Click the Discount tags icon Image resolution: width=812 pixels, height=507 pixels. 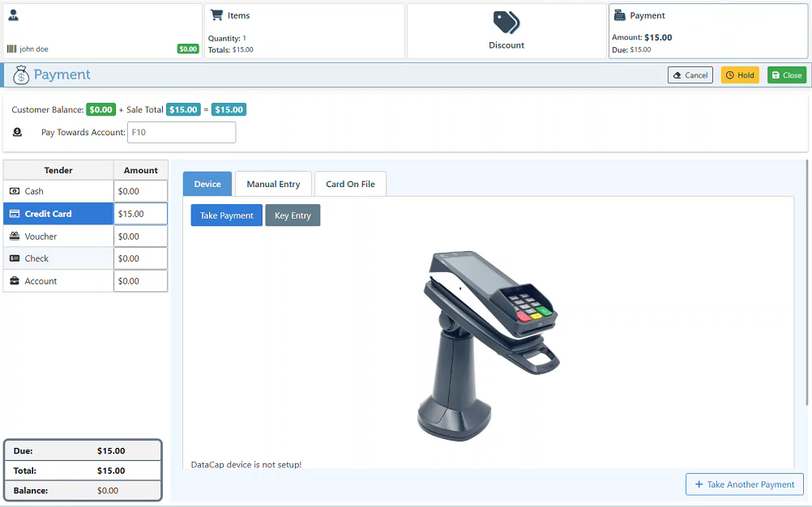506,22
